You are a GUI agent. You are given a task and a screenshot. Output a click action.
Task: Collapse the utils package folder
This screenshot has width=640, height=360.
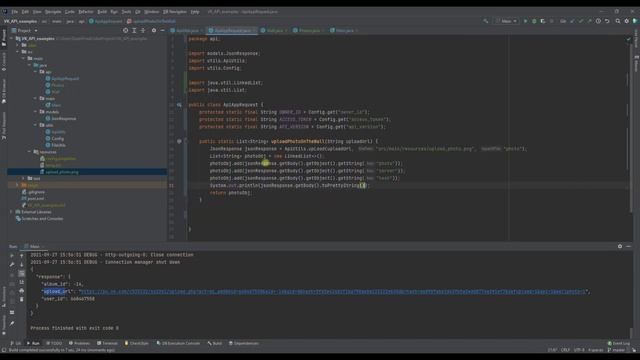(x=36, y=125)
